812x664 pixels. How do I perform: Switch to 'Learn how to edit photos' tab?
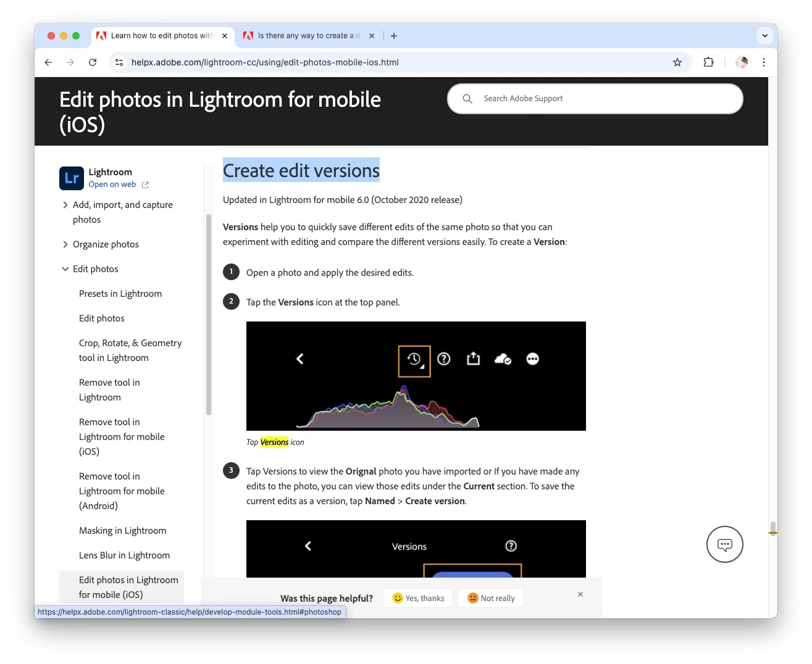163,36
